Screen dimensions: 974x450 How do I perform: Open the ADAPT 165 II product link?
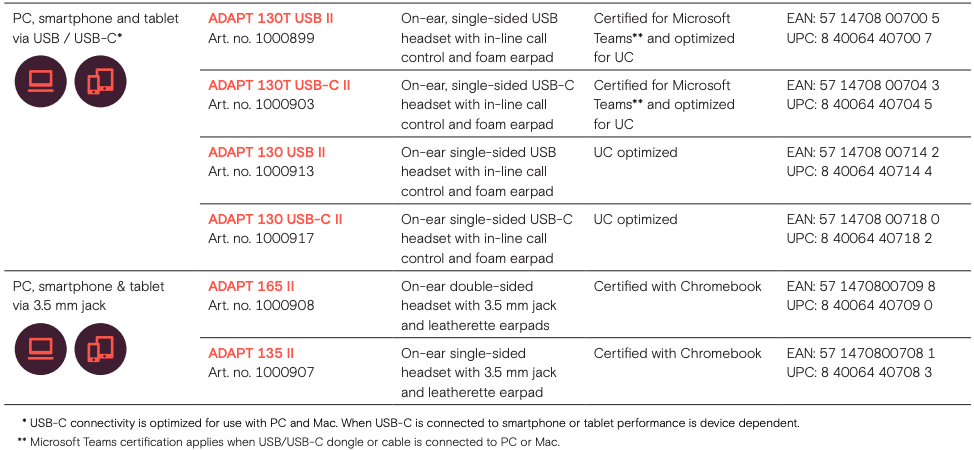click(252, 287)
